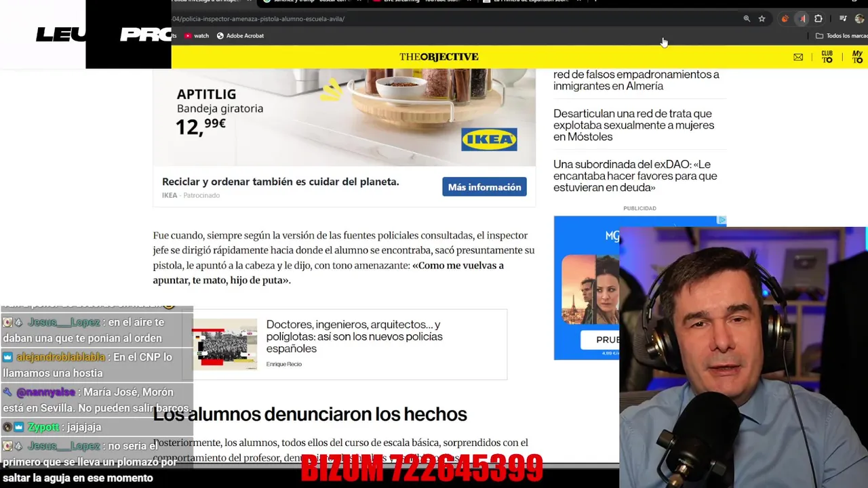Viewport: 868px width, 488px height.
Task: Click the related article police thumbnail
Action: 224,344
